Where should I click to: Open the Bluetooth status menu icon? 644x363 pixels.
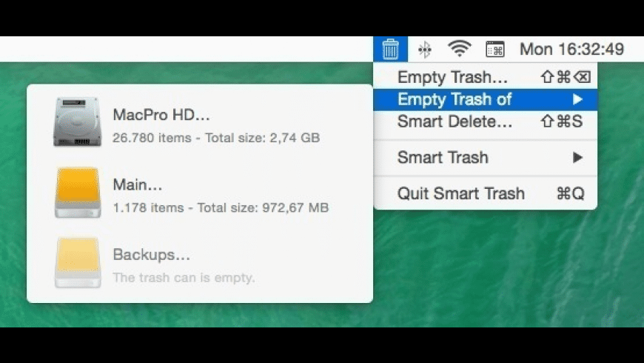click(x=425, y=50)
